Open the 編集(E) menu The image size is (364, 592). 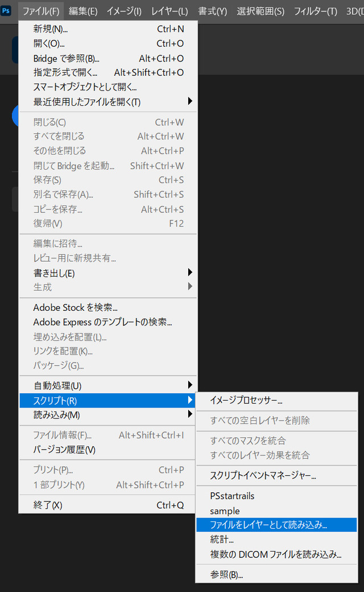(83, 11)
